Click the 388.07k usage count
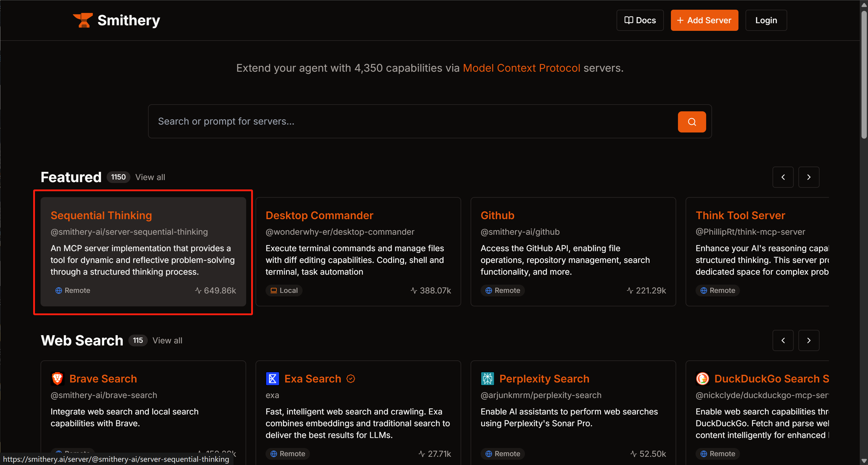The height and width of the screenshot is (465, 868). click(431, 291)
